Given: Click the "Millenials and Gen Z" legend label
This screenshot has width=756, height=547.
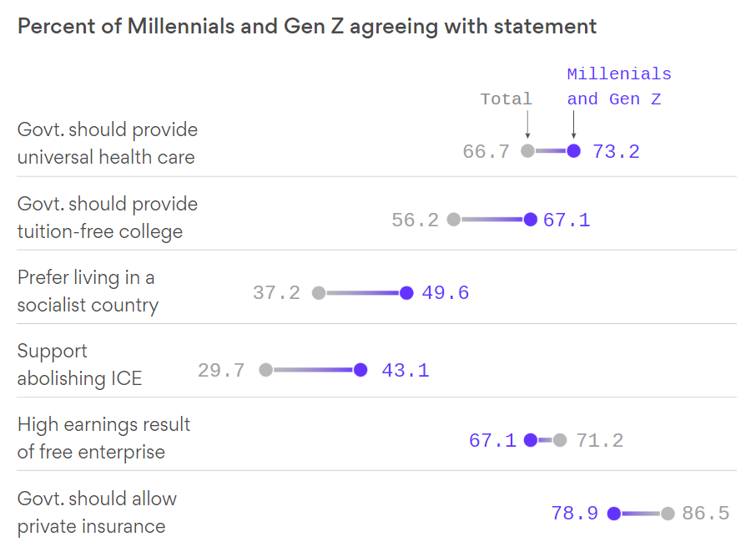Looking at the screenshot, I should tap(618, 87).
